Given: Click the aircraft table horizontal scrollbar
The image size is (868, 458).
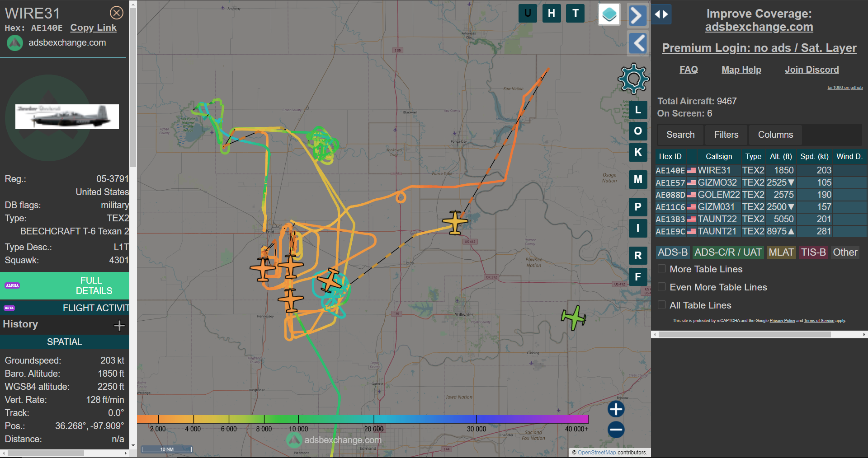Looking at the screenshot, I should coord(745,335).
